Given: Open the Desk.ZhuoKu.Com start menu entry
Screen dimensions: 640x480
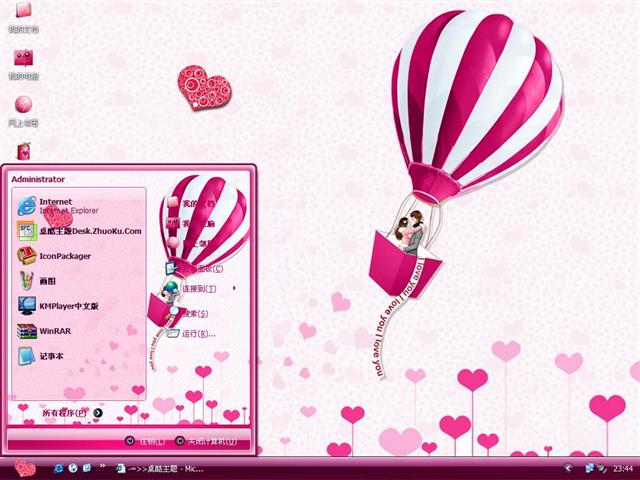Looking at the screenshot, I should click(x=78, y=231).
